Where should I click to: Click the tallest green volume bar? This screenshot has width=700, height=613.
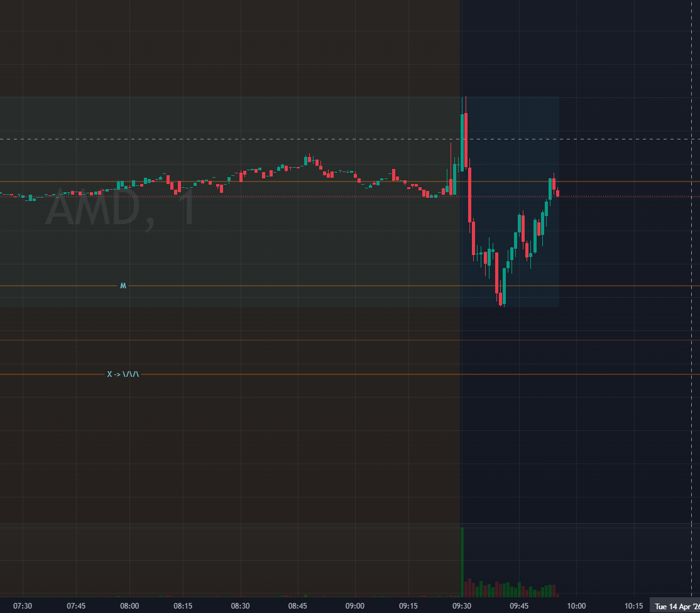point(462,562)
